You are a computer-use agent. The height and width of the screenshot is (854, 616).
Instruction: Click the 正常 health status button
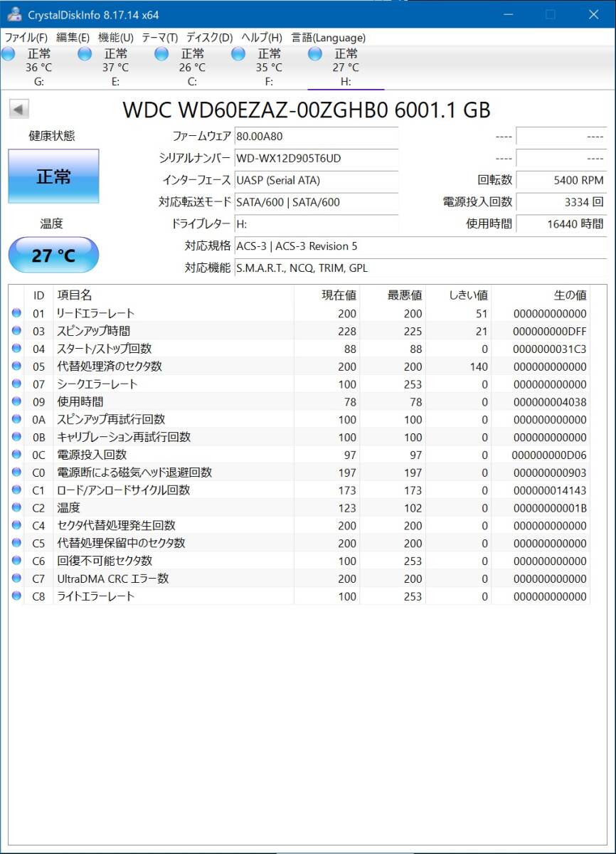(53, 176)
